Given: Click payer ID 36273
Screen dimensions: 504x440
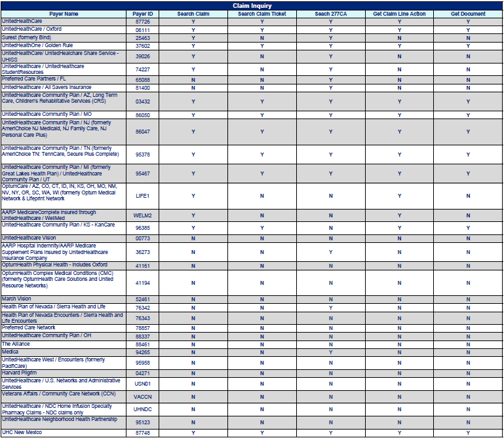Looking at the screenshot, I should point(143,252).
